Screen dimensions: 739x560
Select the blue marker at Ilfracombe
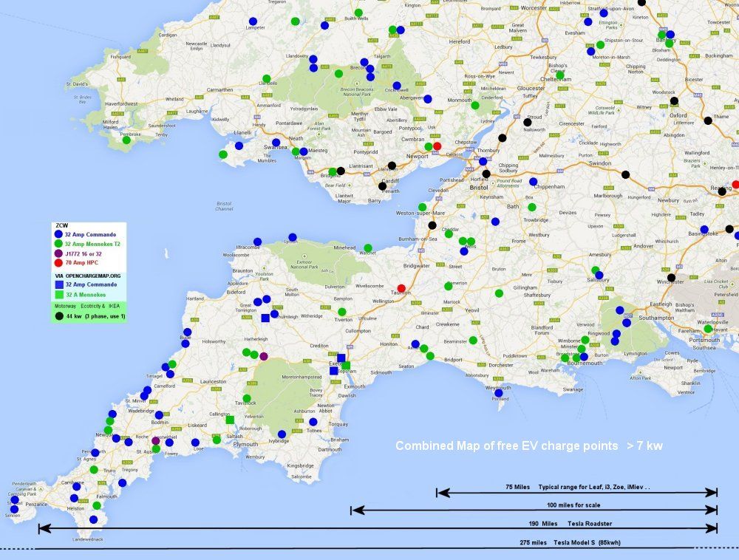pyautogui.click(x=257, y=242)
